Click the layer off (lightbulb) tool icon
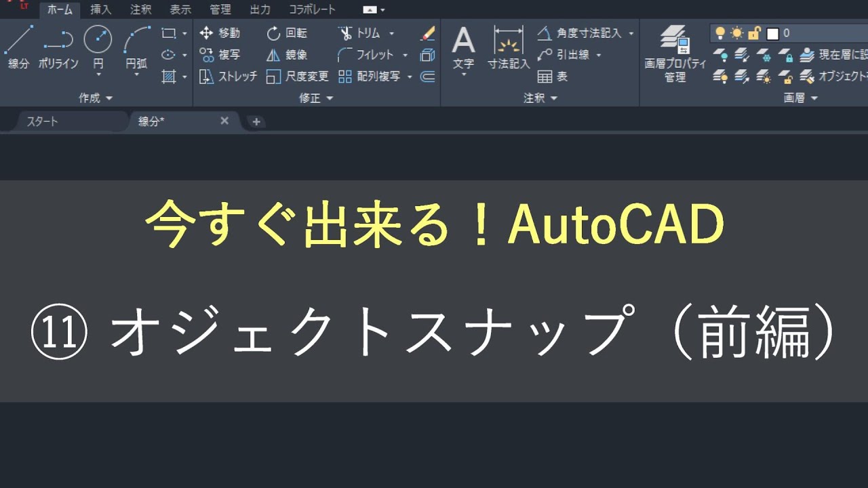 point(721,55)
